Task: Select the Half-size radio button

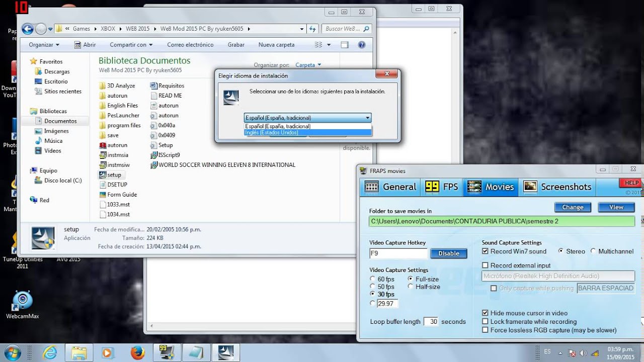Action: click(x=411, y=287)
